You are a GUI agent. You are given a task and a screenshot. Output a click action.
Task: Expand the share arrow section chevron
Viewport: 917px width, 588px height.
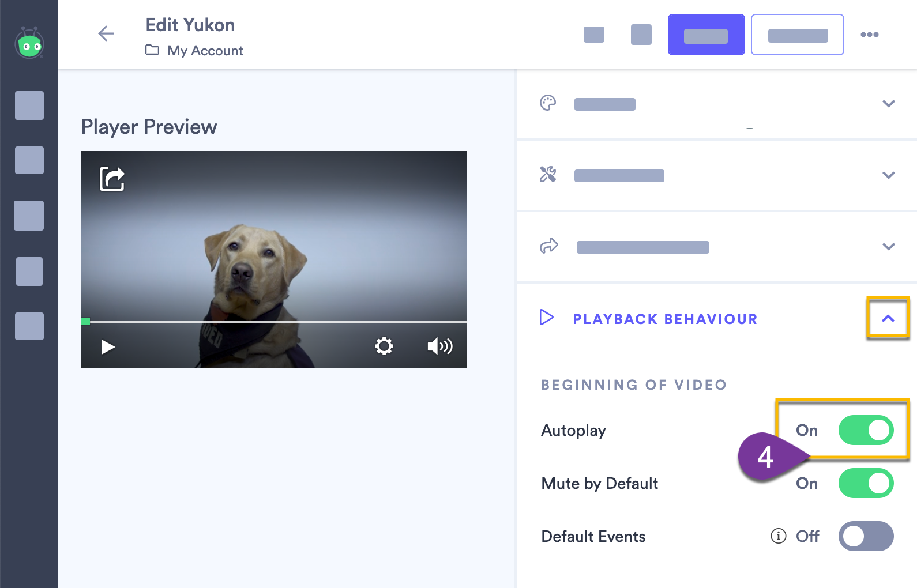tap(888, 247)
